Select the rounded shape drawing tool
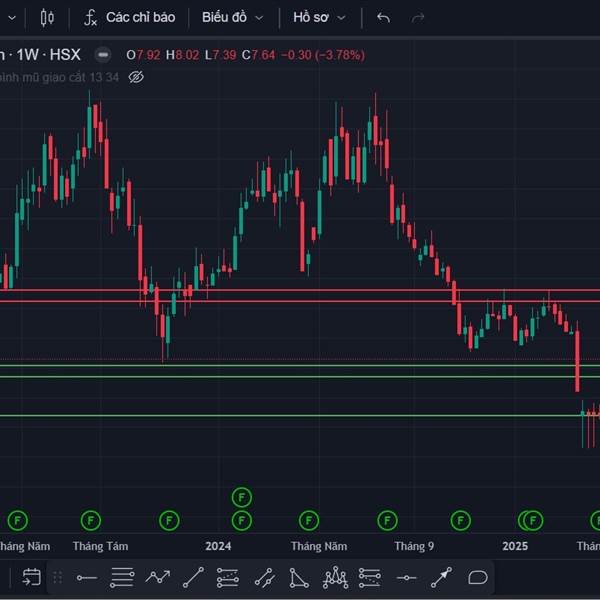This screenshot has height=600, width=600. click(477, 577)
